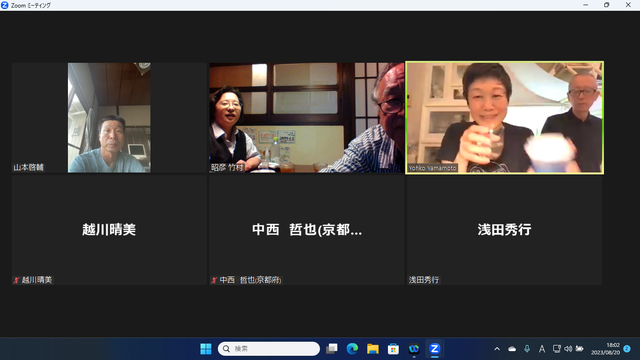Click the Zoom icon on the taskbar
Screen dimensions: 640x360
click(434, 349)
